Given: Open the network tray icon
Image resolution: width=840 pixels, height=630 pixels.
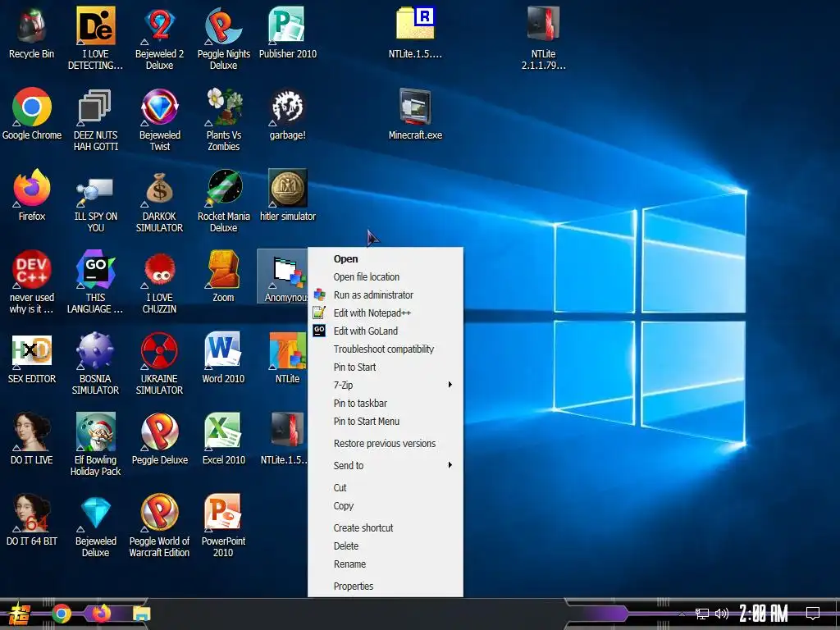Looking at the screenshot, I should tap(702, 614).
